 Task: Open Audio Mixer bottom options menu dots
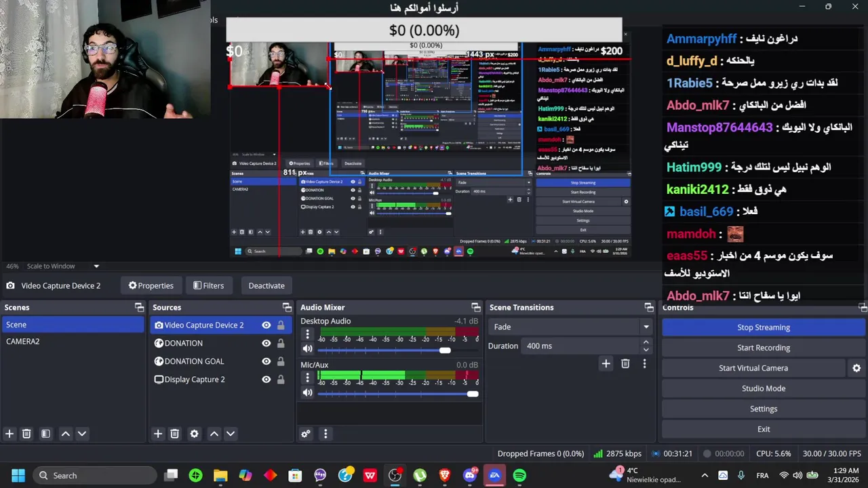point(325,434)
